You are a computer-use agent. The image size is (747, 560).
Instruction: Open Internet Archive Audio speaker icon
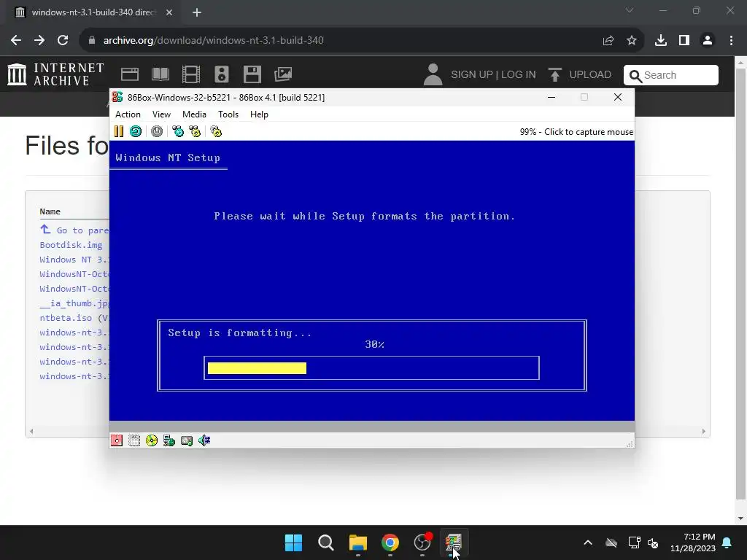click(222, 74)
